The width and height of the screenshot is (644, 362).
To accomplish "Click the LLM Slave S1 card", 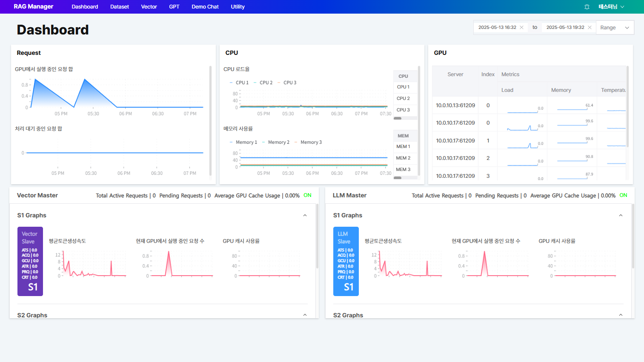I will coord(346,261).
